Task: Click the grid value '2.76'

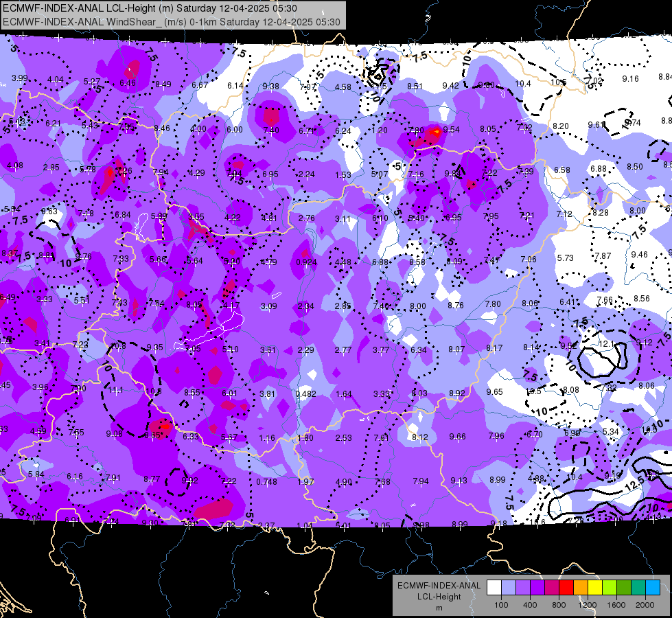Action: [x=306, y=218]
